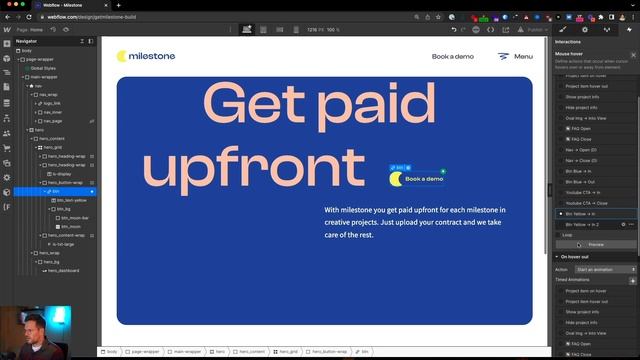Open the Logic flows panel

[x=7, y=118]
